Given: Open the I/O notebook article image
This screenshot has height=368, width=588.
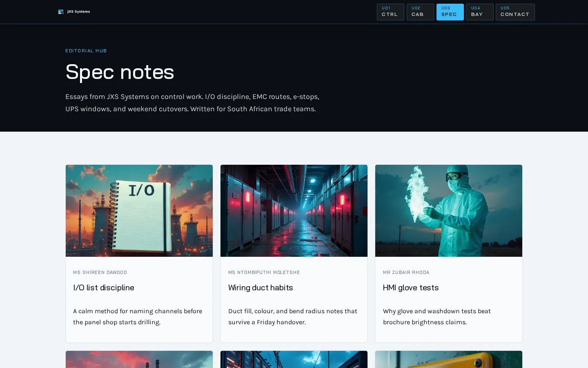Looking at the screenshot, I should point(139,211).
